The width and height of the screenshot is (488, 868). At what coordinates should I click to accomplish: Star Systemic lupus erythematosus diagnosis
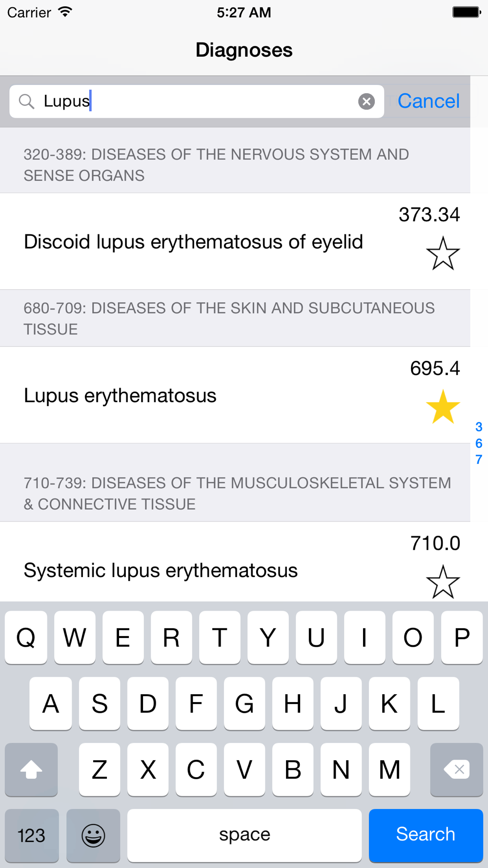[443, 581]
